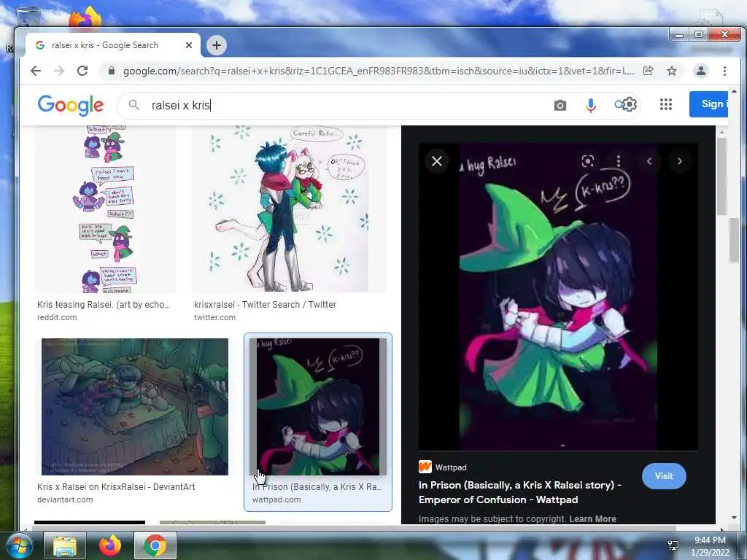
Task: Open the Chrome profile avatar menu
Action: tap(701, 71)
